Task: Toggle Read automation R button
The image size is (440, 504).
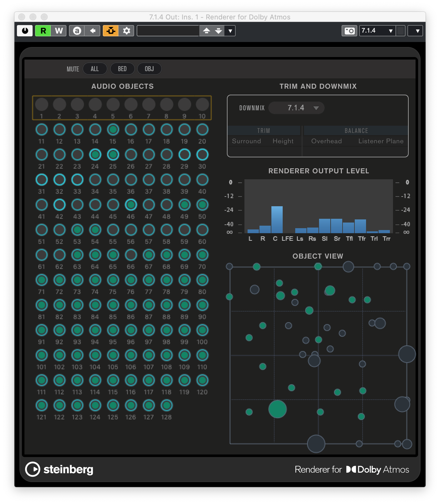Action: point(43,31)
